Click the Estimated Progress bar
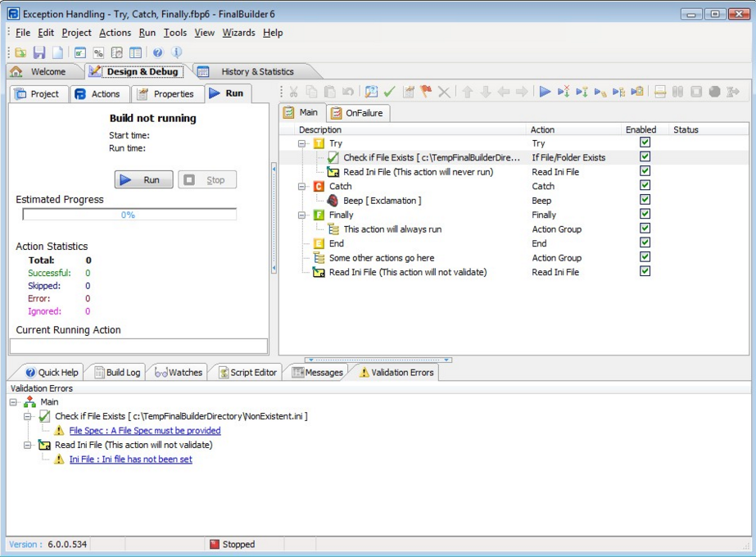This screenshot has height=557, width=756. 129,215
